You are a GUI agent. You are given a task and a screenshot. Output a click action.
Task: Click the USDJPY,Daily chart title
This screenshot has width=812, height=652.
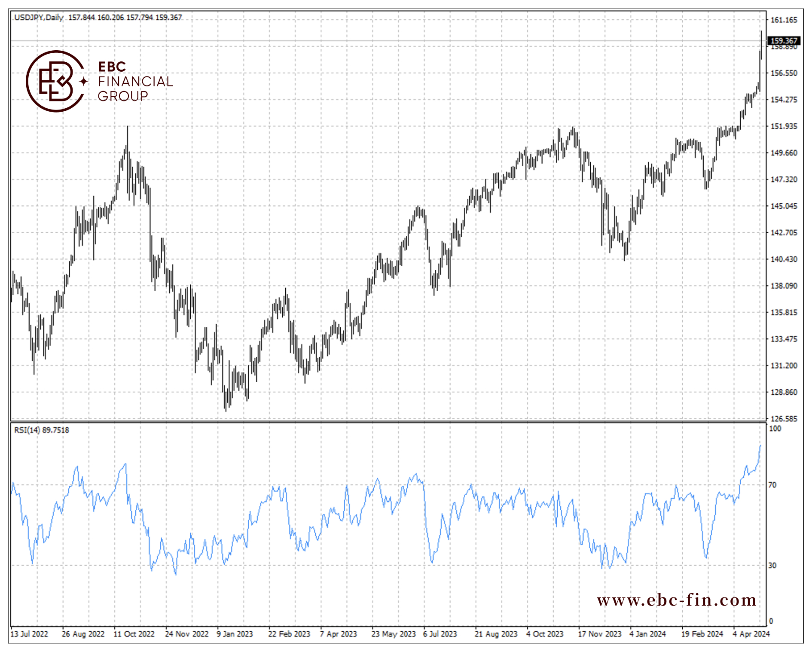pyautogui.click(x=39, y=17)
